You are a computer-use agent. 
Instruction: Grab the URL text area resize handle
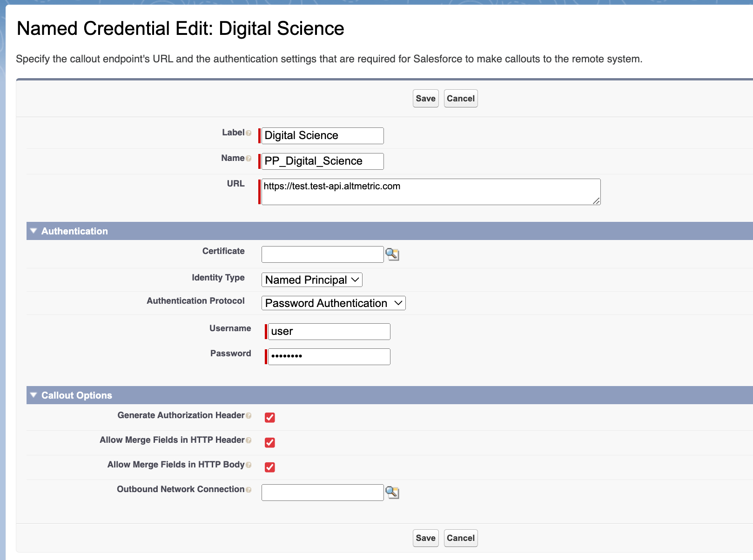click(597, 201)
